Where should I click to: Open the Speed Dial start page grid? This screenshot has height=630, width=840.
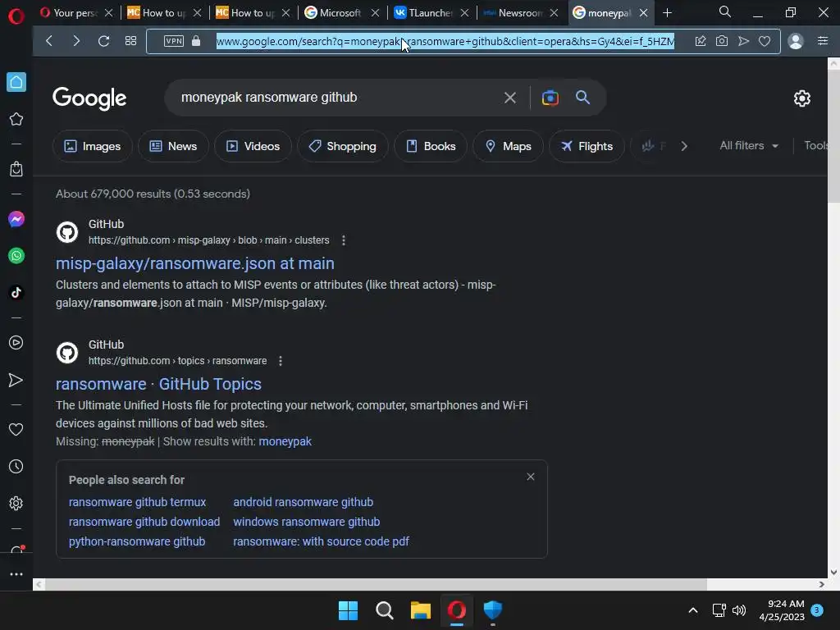[x=130, y=41]
